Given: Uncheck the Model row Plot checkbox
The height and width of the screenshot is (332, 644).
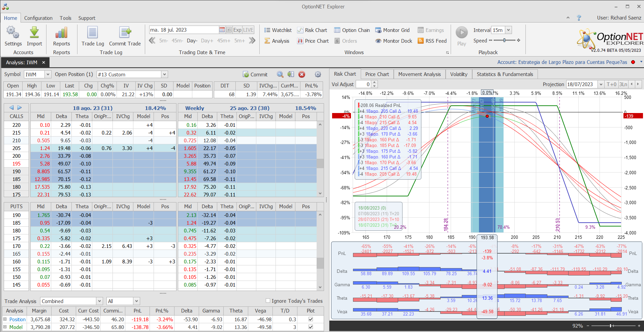Looking at the screenshot, I should (311, 327).
